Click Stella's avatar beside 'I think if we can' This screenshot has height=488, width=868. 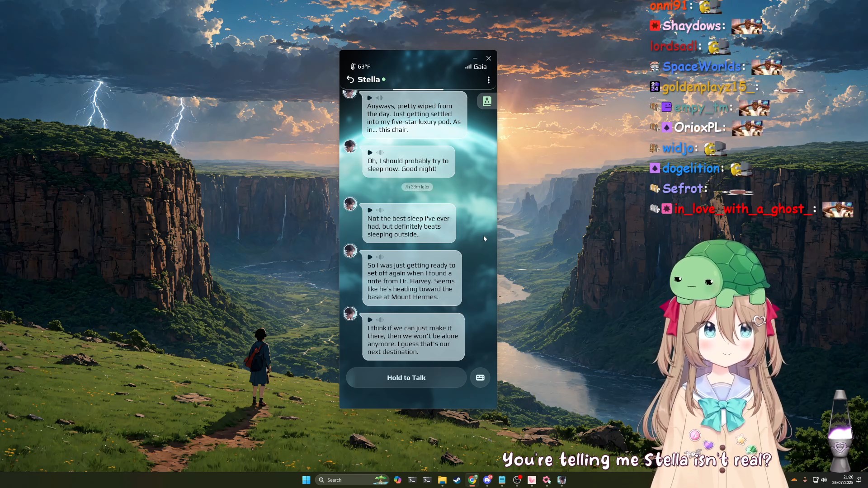tap(350, 314)
